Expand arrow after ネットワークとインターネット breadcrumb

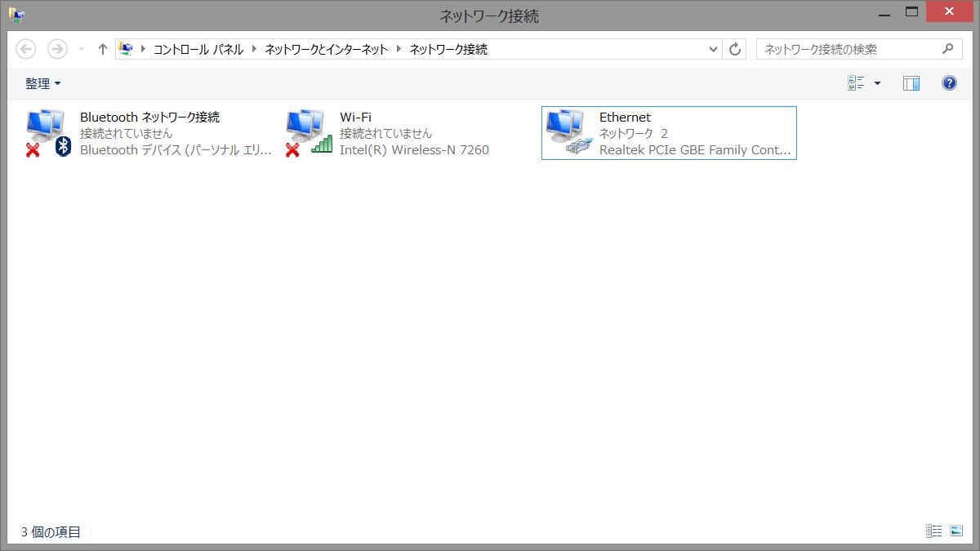point(399,50)
